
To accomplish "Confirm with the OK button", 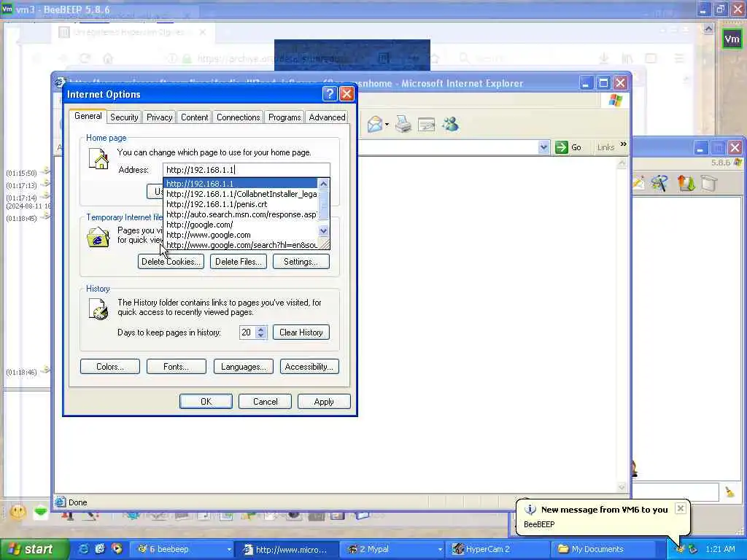I will tap(206, 402).
